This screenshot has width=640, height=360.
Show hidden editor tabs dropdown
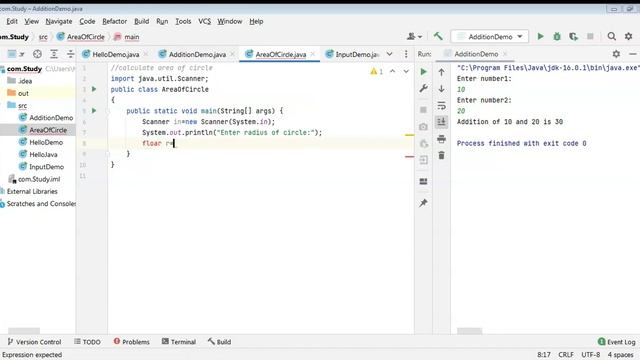coord(389,54)
